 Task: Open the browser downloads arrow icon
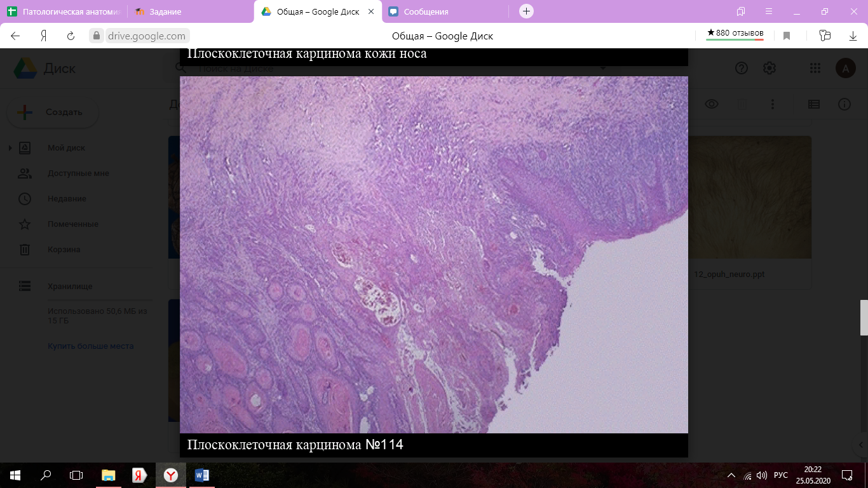(x=853, y=36)
